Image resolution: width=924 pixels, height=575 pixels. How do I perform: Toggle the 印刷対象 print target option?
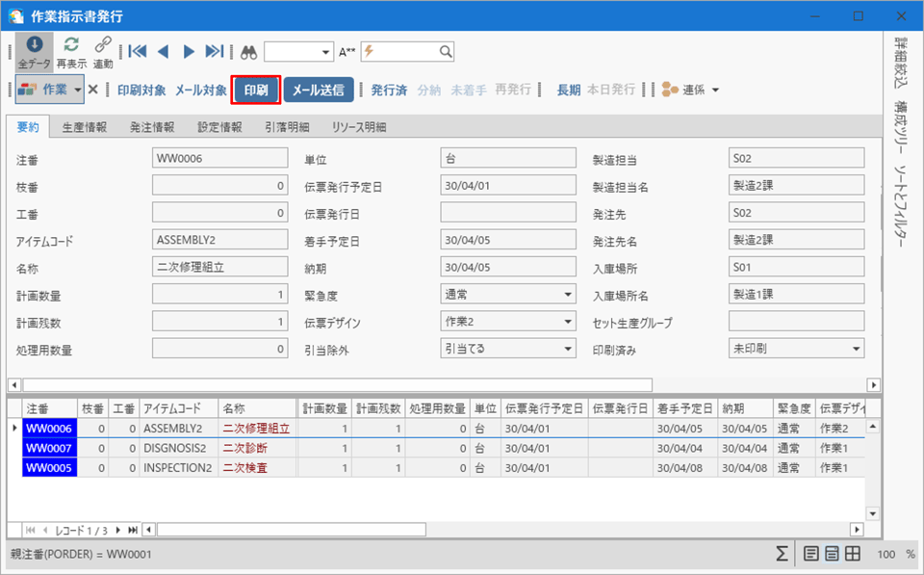[141, 90]
